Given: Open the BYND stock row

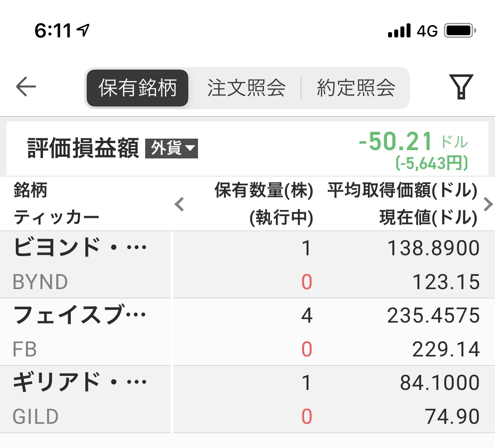Looking at the screenshot, I should 247,264.
